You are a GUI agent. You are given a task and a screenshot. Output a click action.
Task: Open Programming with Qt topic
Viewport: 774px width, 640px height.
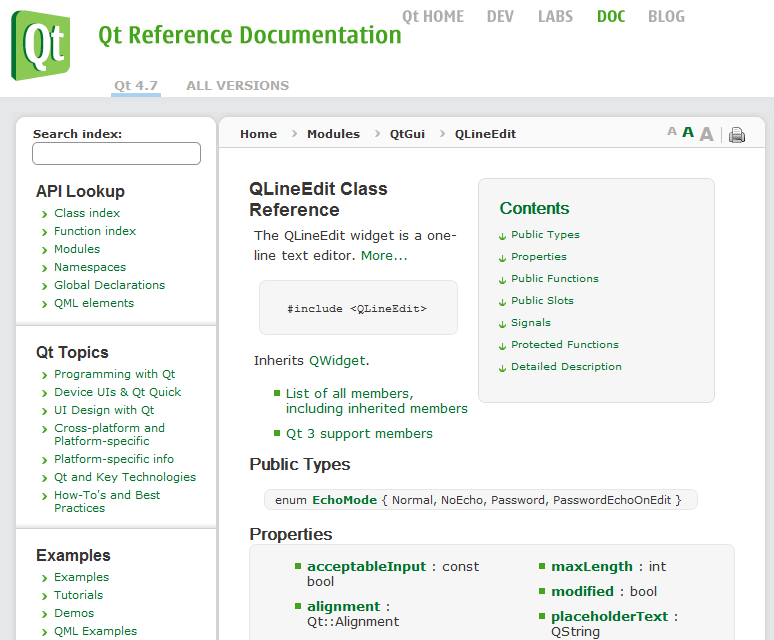click(x=115, y=374)
